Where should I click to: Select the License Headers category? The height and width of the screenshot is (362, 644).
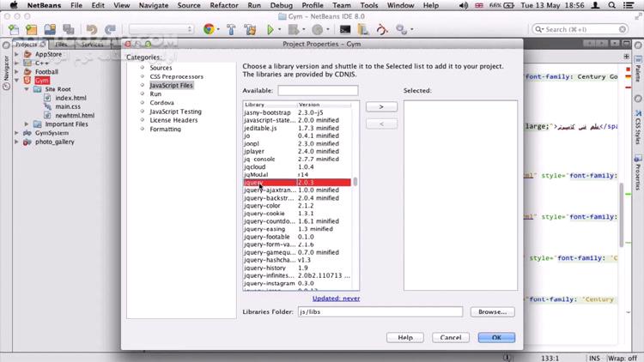[173, 120]
